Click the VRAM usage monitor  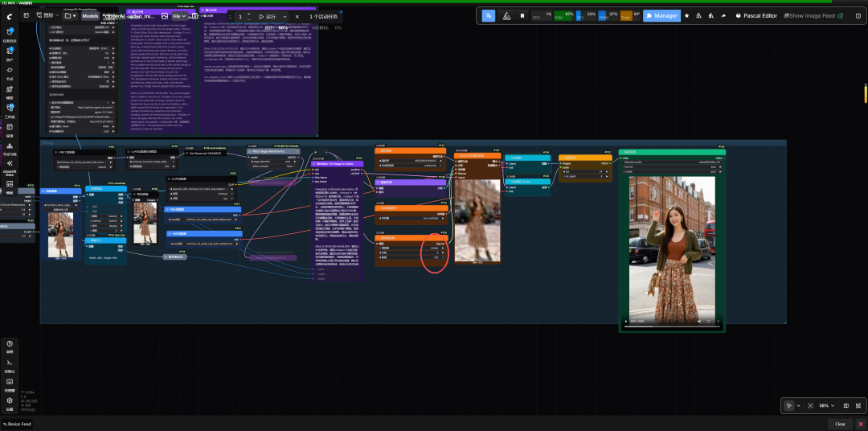[608, 15]
